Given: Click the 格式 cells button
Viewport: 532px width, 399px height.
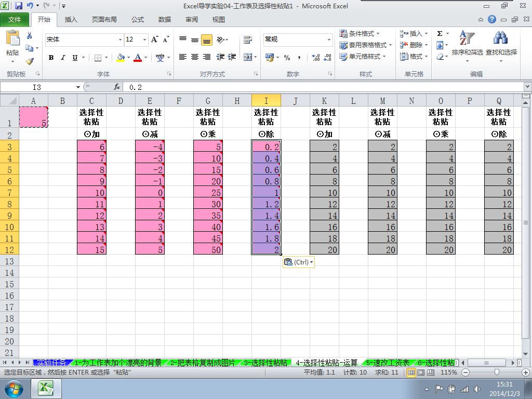Looking at the screenshot, I should tap(414, 57).
